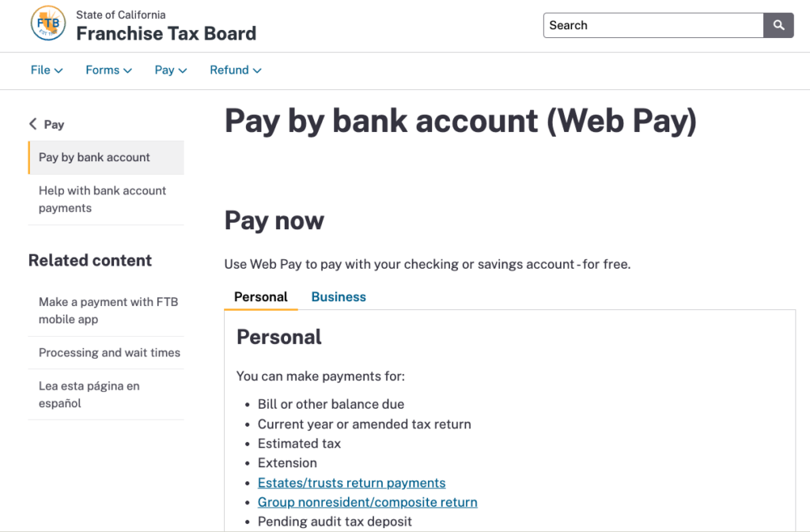
Task: Click Lea esta página en español
Action: [89, 394]
